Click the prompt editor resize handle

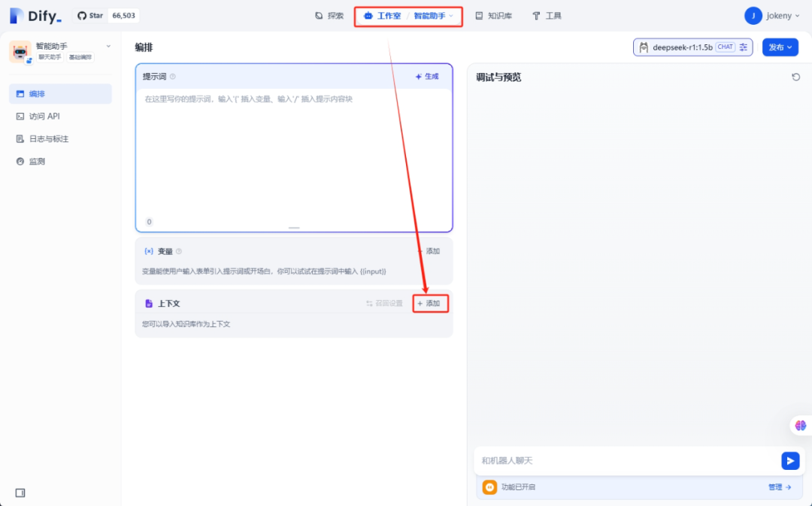pyautogui.click(x=294, y=228)
